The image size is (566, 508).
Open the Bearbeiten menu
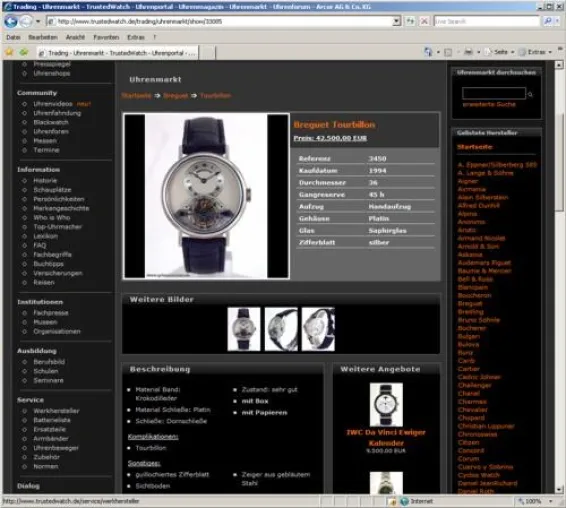point(43,37)
